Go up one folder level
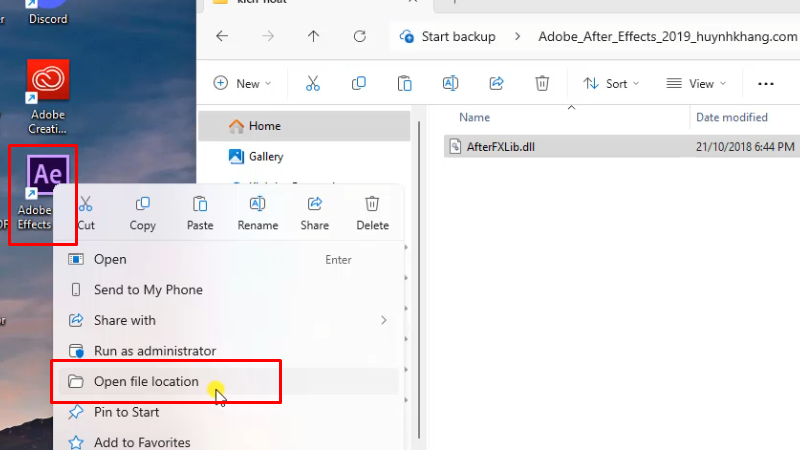This screenshot has height=450, width=800. [x=313, y=36]
